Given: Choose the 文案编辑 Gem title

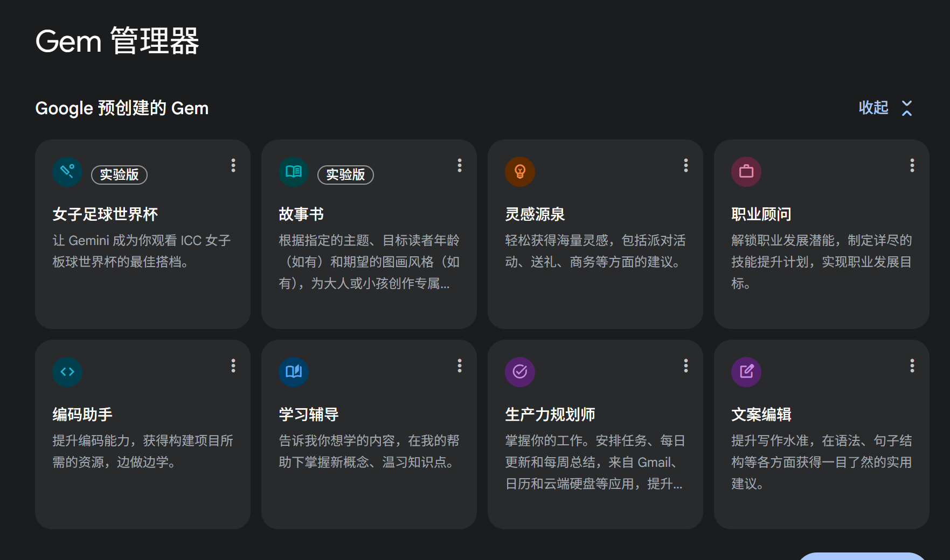Looking at the screenshot, I should [x=761, y=415].
